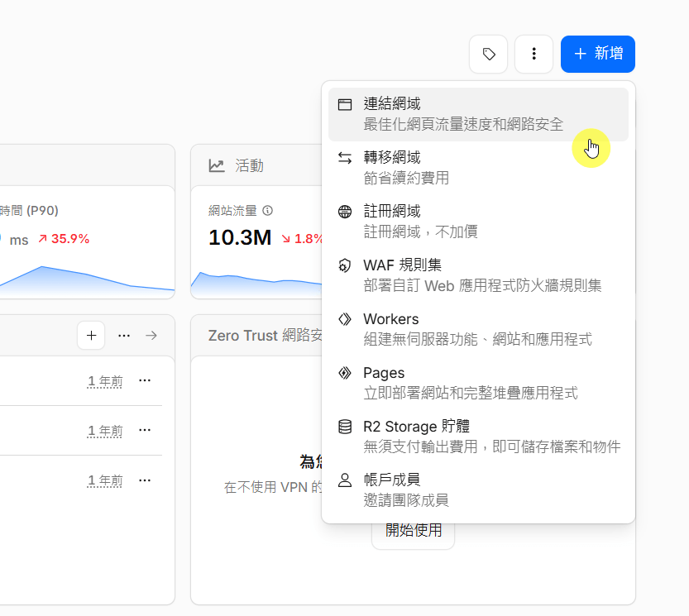
Task: Click the 開始使用 button
Action: click(x=413, y=530)
